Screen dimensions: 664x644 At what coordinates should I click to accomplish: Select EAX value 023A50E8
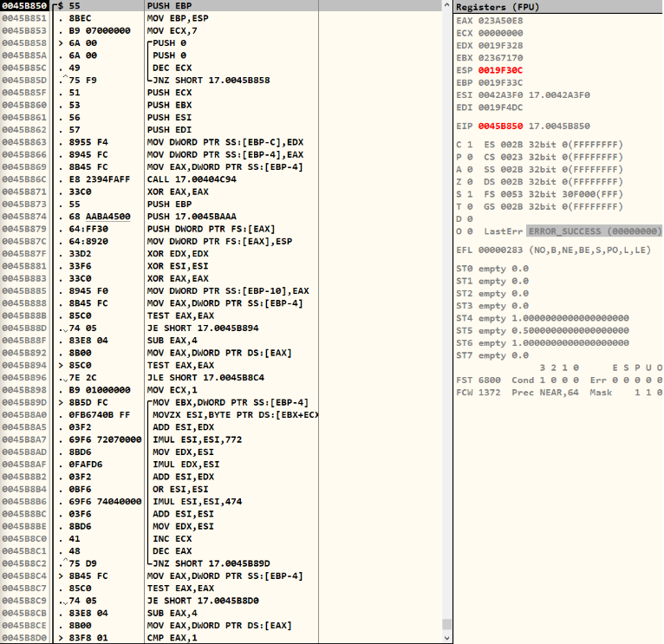pyautogui.click(x=500, y=21)
